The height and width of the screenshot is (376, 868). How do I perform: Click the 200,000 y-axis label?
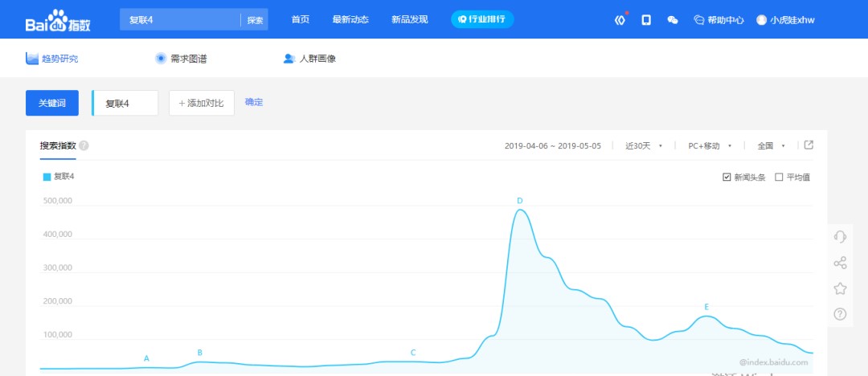click(57, 301)
